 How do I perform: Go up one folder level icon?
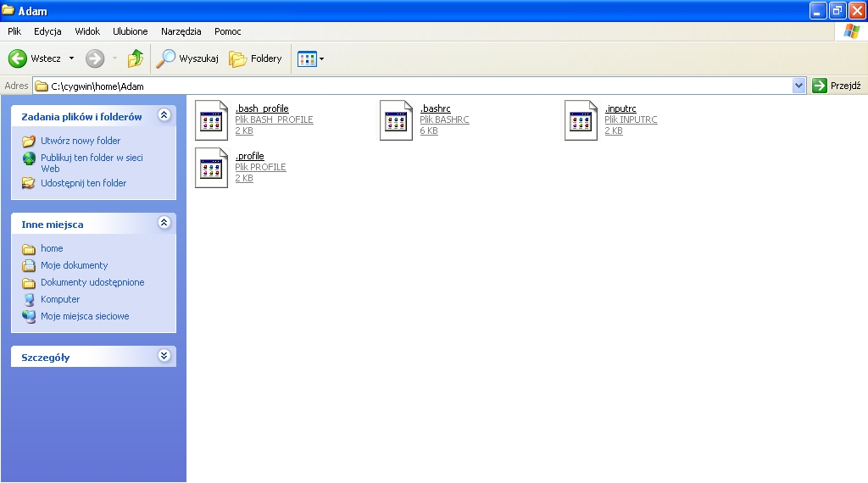(135, 58)
